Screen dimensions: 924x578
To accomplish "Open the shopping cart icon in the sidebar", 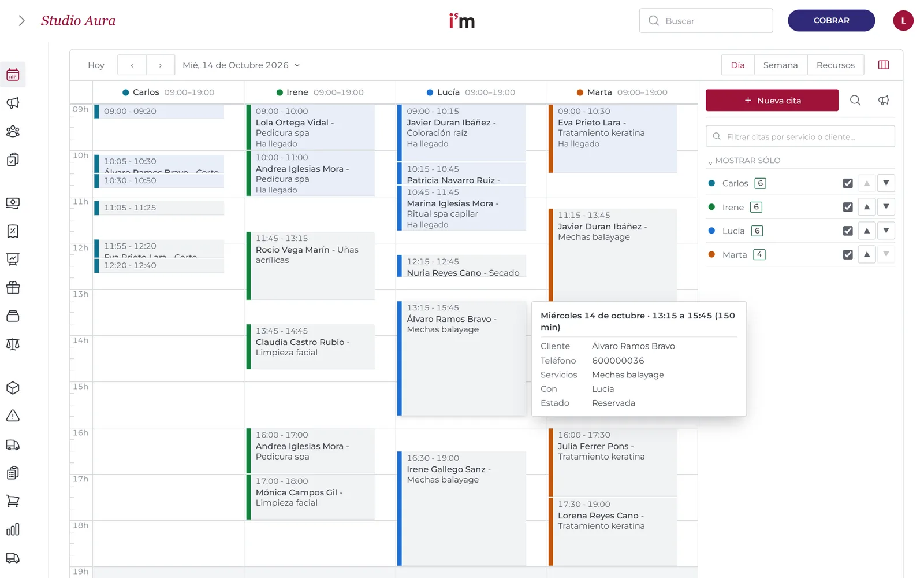I will [13, 501].
